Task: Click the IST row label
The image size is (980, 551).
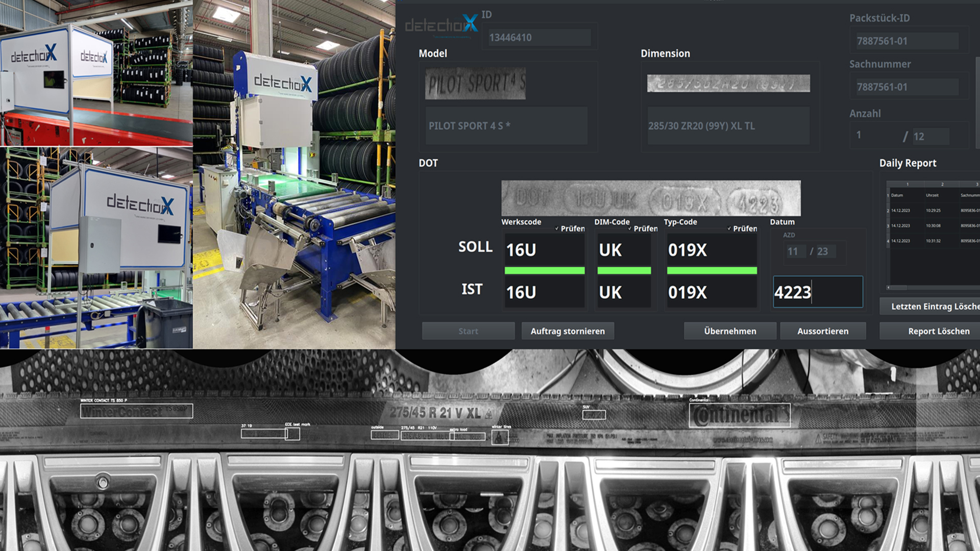Action: (x=472, y=289)
